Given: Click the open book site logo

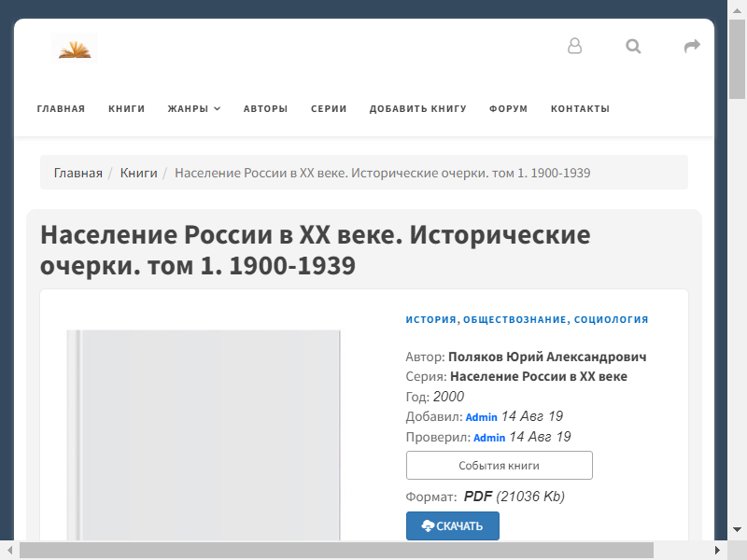Looking at the screenshot, I should [75, 49].
